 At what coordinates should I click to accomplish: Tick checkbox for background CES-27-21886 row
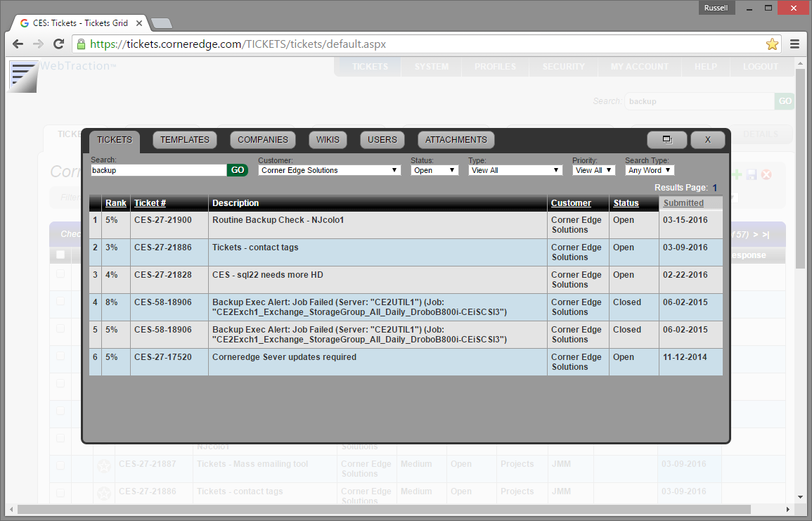coord(60,492)
